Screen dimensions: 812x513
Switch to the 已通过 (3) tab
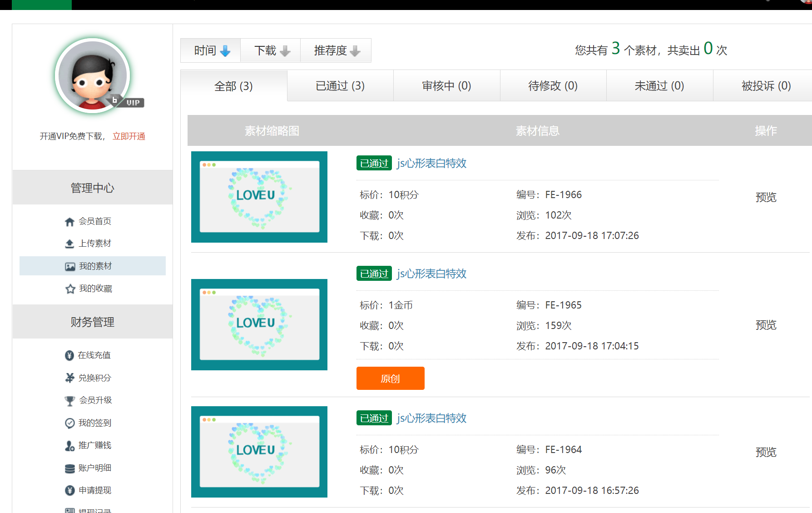click(340, 86)
